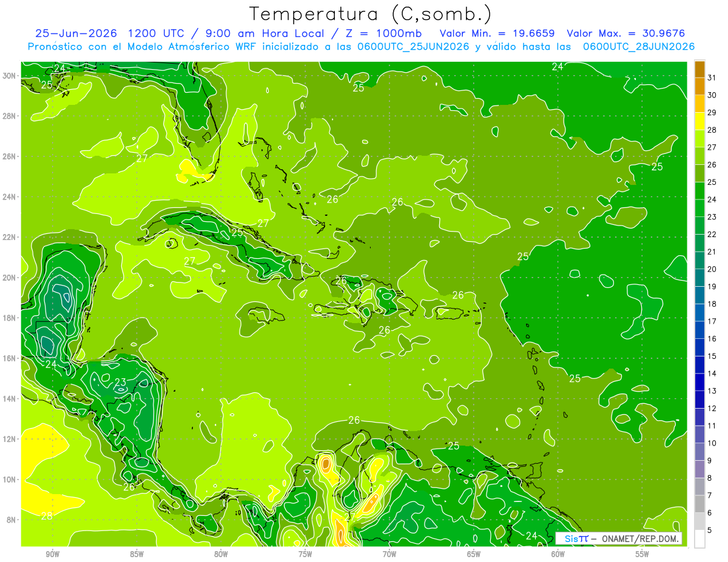Pick the blue swatch between legend labels 16 and 17
Viewport: 728px width, 562px height.
[x=699, y=330]
